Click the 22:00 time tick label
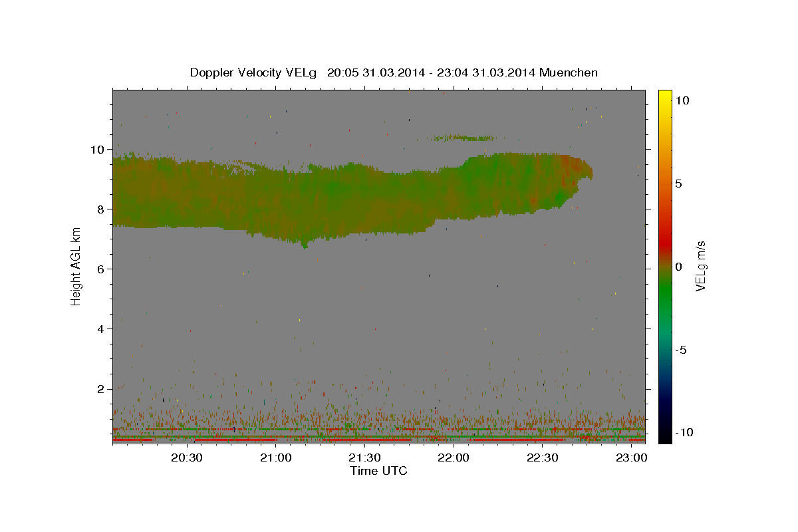The width and height of the screenshot is (798, 532). 454,458
